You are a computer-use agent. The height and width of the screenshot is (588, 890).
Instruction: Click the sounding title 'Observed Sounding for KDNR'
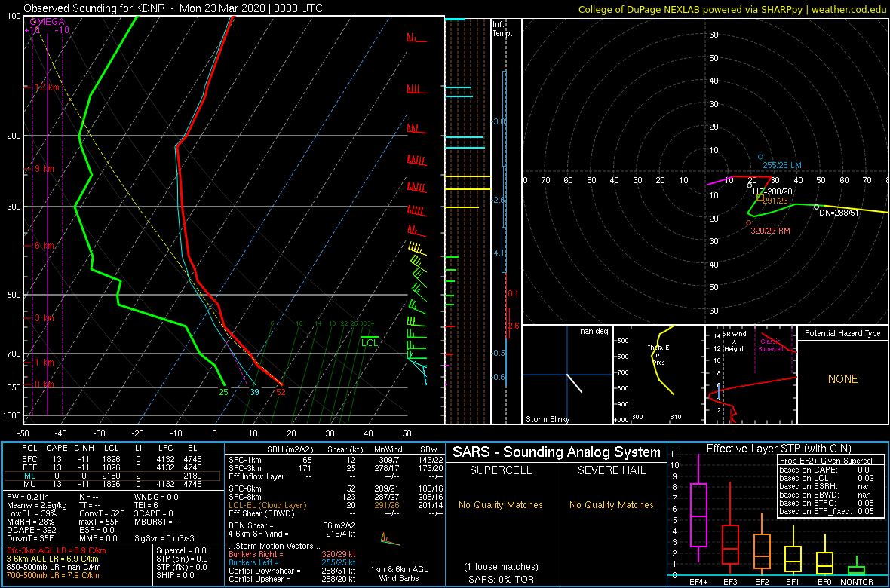(x=95, y=8)
